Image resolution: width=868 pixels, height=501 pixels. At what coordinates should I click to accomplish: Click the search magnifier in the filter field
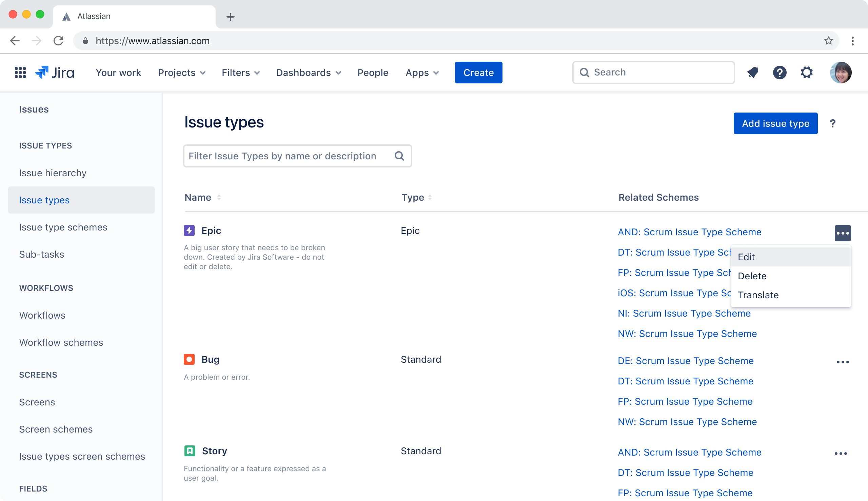coord(399,156)
